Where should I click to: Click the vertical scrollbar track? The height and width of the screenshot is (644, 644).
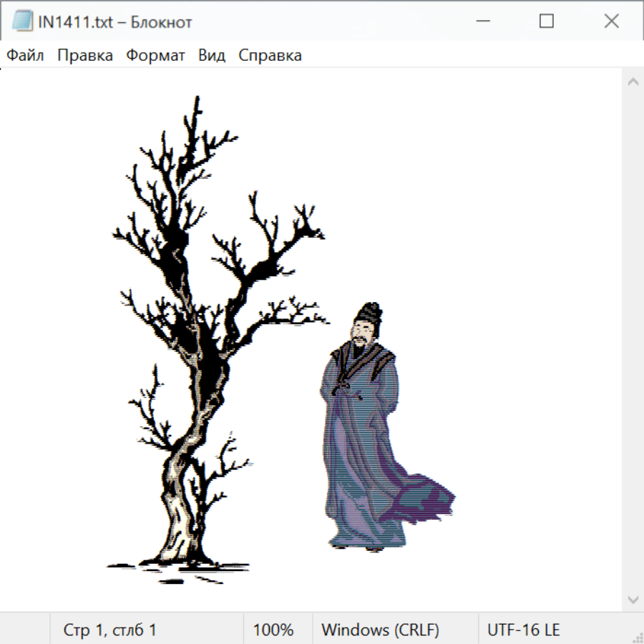(633, 340)
